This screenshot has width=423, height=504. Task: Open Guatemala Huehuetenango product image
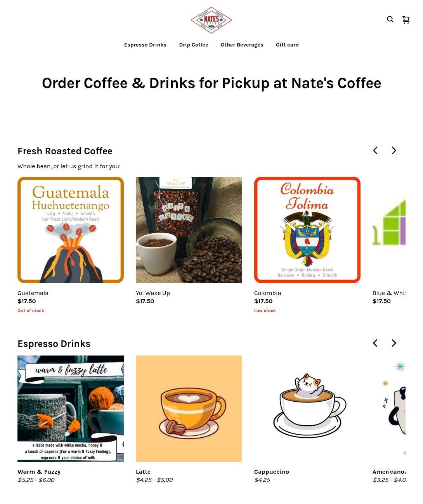tap(71, 230)
